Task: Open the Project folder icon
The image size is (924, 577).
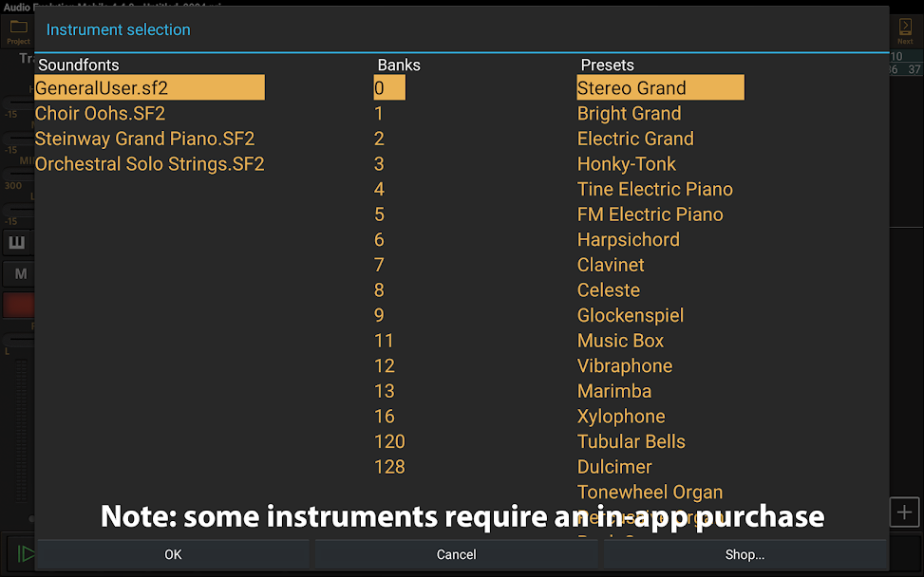Action: click(18, 32)
